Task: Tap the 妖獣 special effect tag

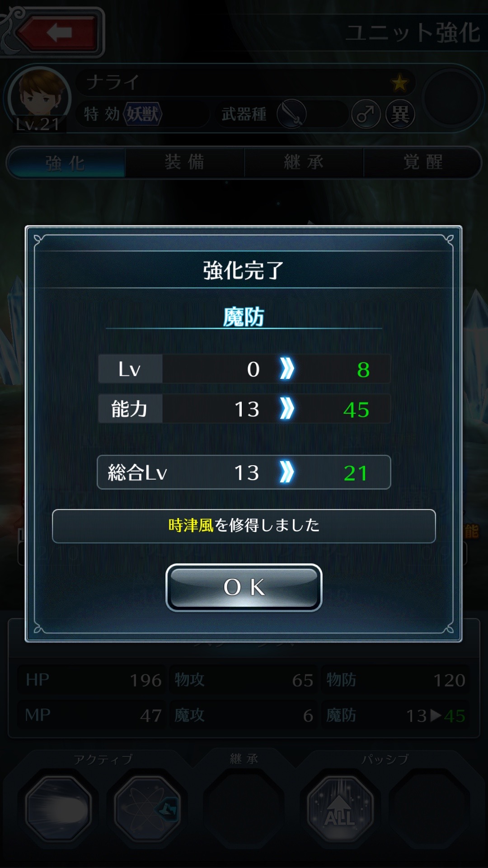Action: pyautogui.click(x=142, y=114)
